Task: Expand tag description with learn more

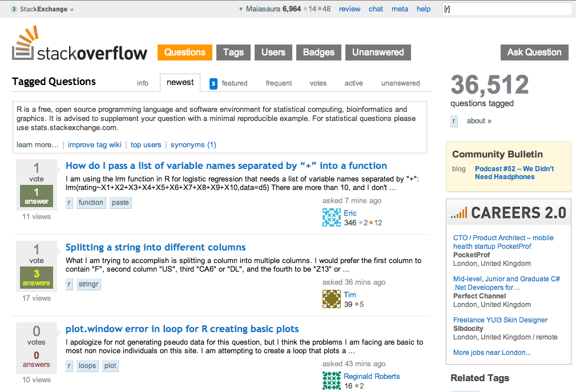Action: point(38,145)
